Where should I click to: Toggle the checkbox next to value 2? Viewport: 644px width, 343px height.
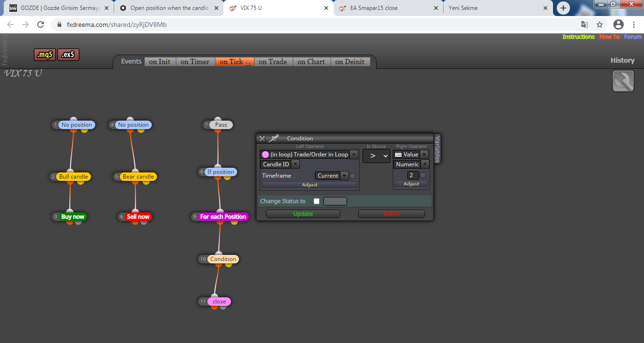point(423,175)
